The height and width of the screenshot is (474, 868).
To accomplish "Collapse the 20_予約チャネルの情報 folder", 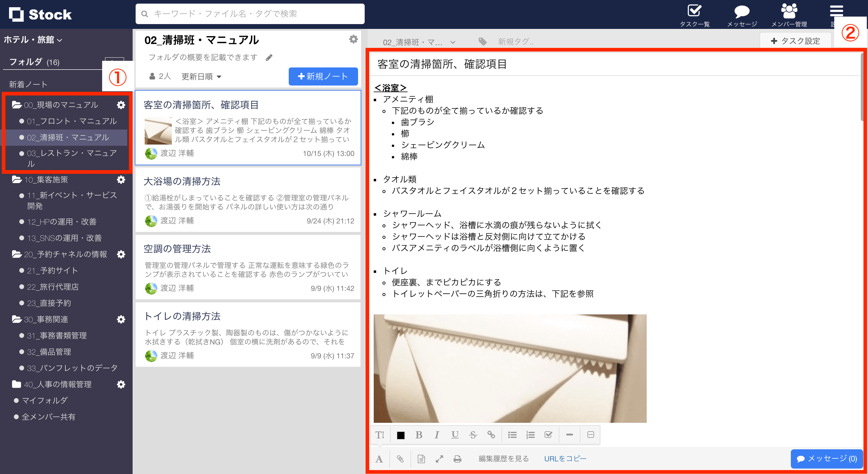I will point(17,254).
